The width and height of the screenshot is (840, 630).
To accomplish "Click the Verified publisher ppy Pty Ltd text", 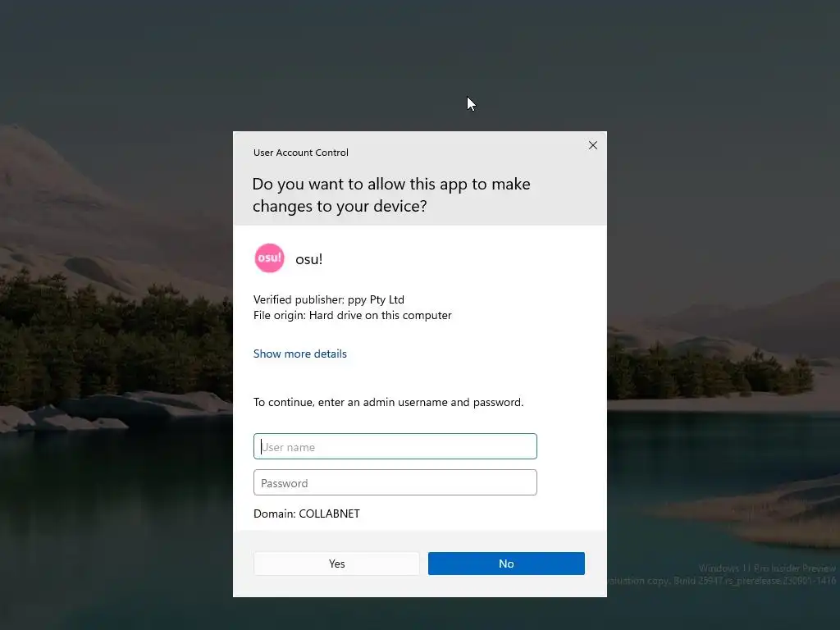I will click(x=328, y=299).
